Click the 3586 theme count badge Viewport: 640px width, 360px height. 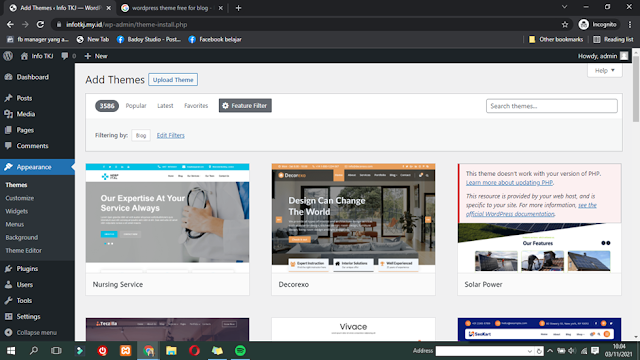click(107, 106)
